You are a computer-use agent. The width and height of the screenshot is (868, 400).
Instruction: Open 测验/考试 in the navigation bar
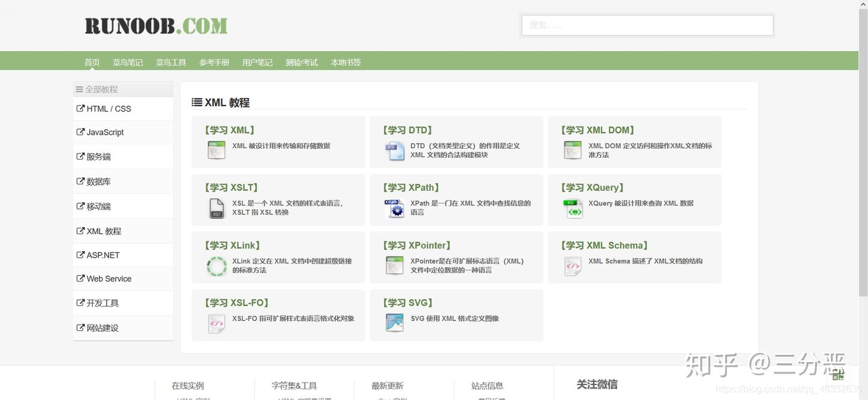[x=301, y=62]
